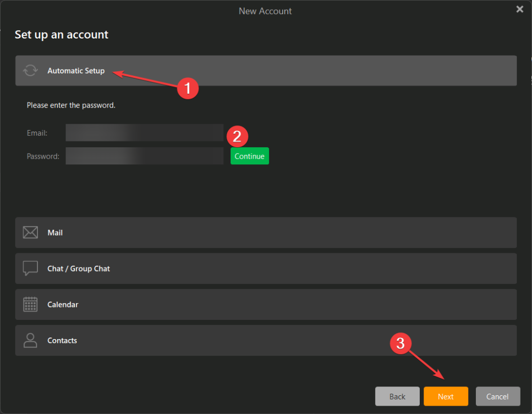Click the Automatic Setup sync arrows icon
This screenshot has height=414, width=532.
pos(30,71)
